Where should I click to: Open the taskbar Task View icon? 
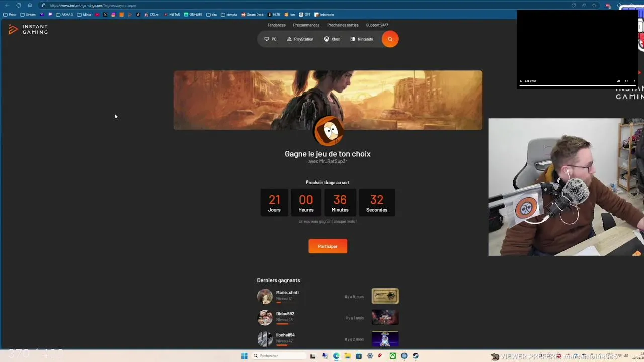[x=312, y=356]
